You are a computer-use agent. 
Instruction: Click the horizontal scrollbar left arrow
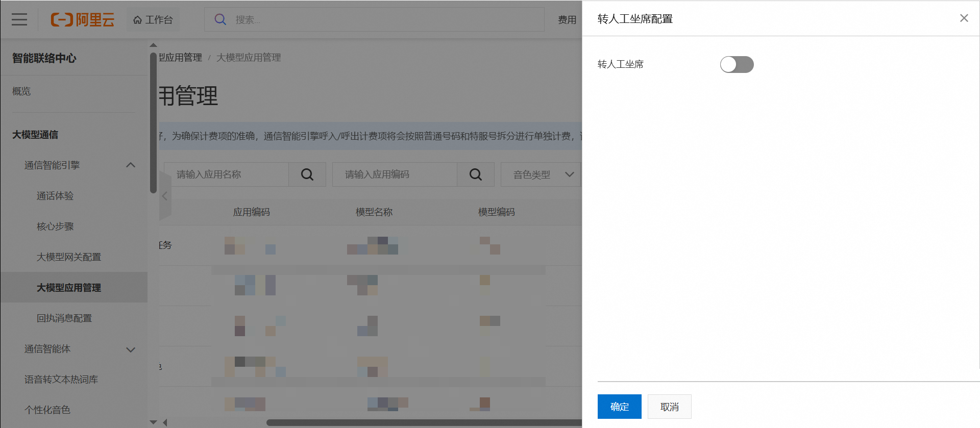[165, 422]
